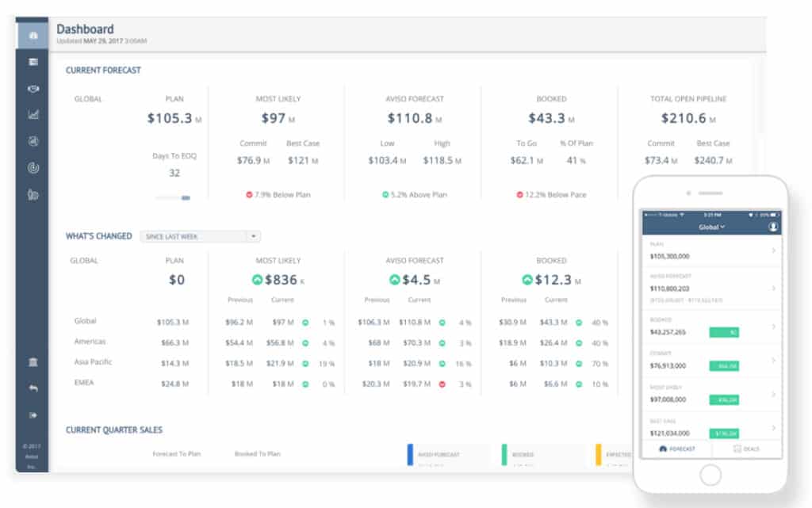The height and width of the screenshot is (508, 812).
Task: Click the line chart icon in sidebar
Action: coord(33,115)
